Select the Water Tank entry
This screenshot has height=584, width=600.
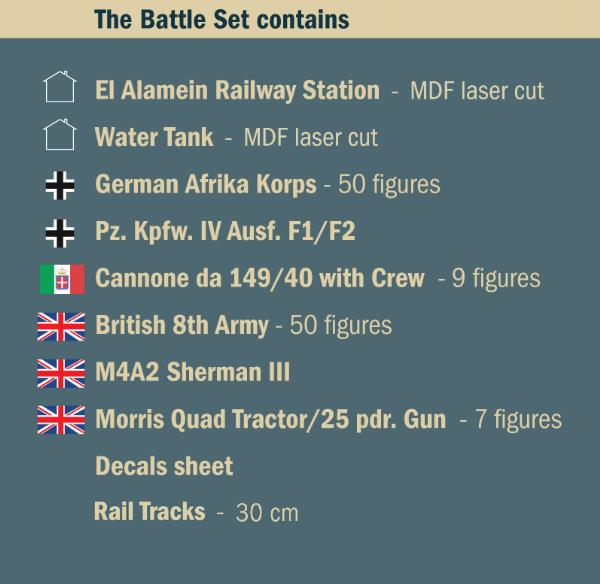[154, 137]
